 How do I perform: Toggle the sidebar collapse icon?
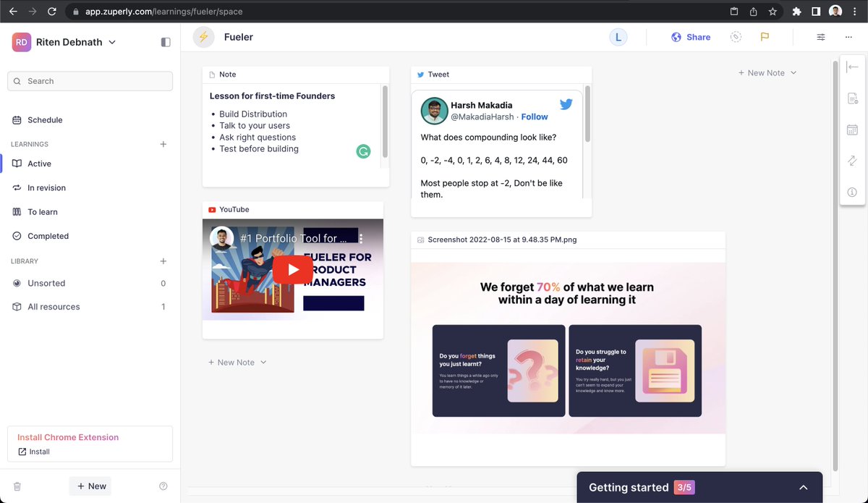point(166,42)
